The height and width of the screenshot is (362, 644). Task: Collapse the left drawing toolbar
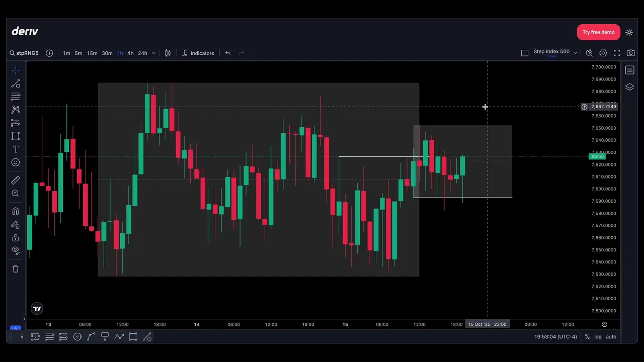coord(24,319)
